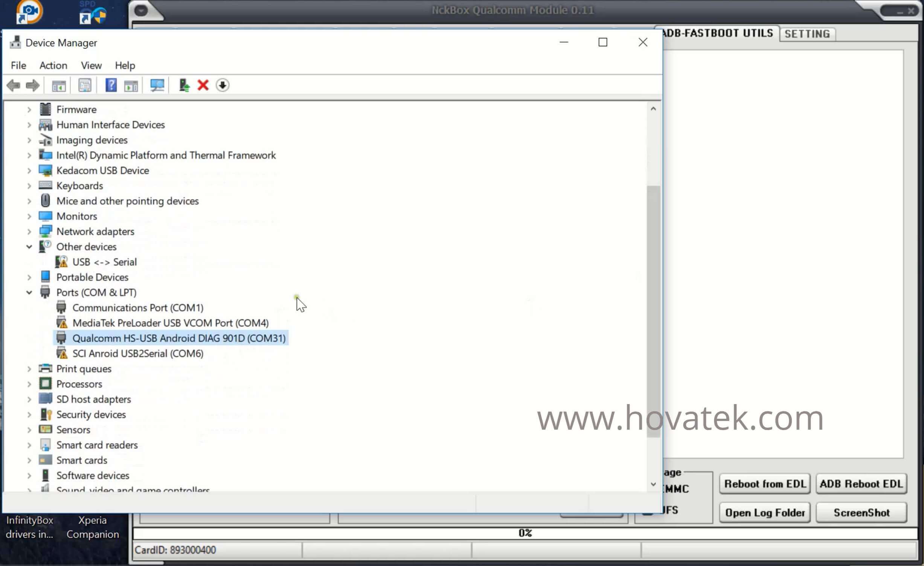Click the device tree scrollbar thumb
924x566 pixels.
click(x=653, y=311)
